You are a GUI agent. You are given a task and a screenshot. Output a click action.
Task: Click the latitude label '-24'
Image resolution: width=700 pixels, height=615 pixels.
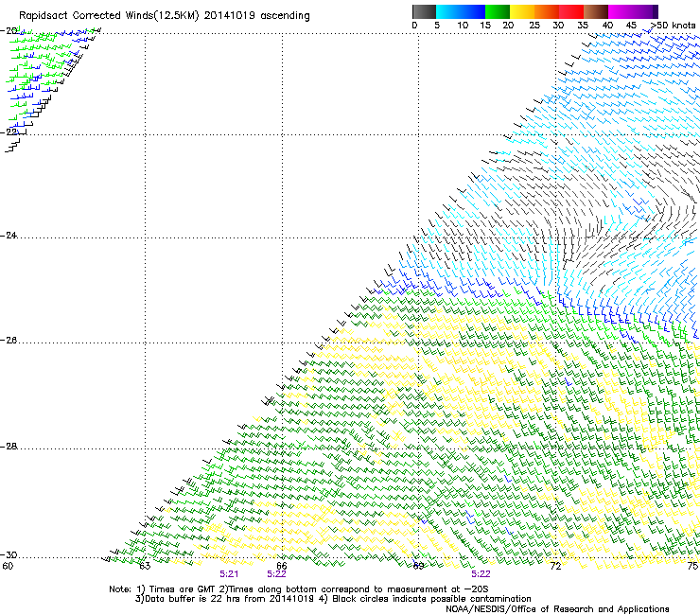click(x=9, y=236)
